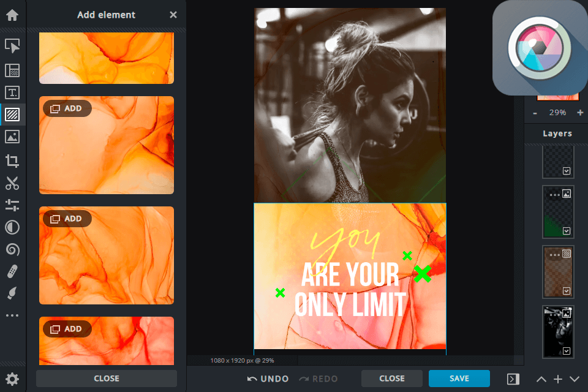Zoom out with the minus icon
The height and width of the screenshot is (392, 588).
pyautogui.click(x=535, y=113)
